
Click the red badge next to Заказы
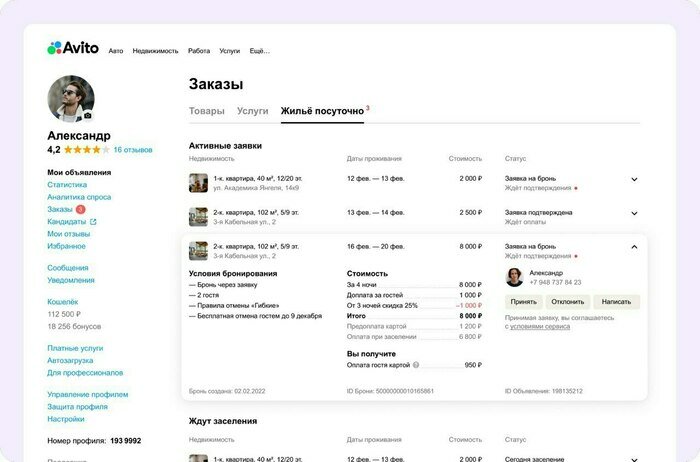[81, 210]
